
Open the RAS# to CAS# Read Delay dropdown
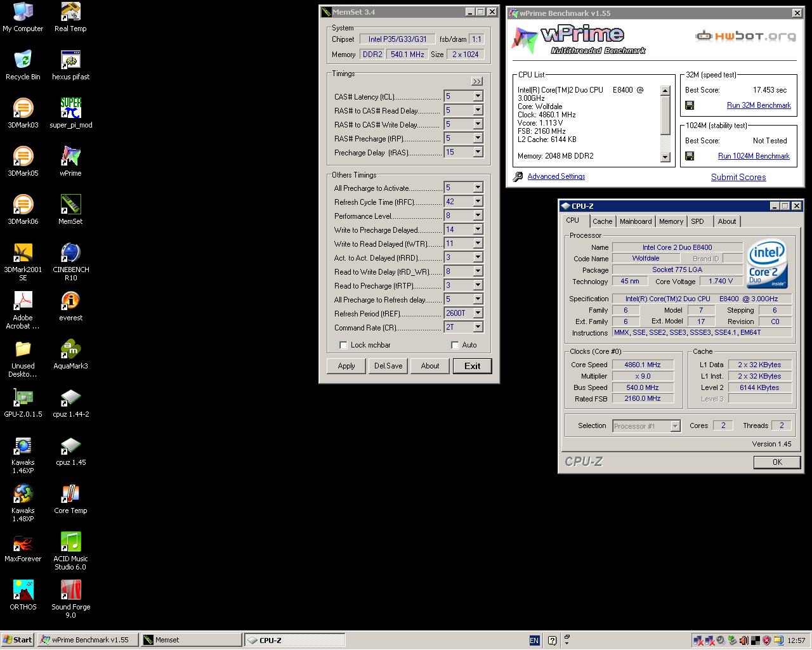(478, 110)
